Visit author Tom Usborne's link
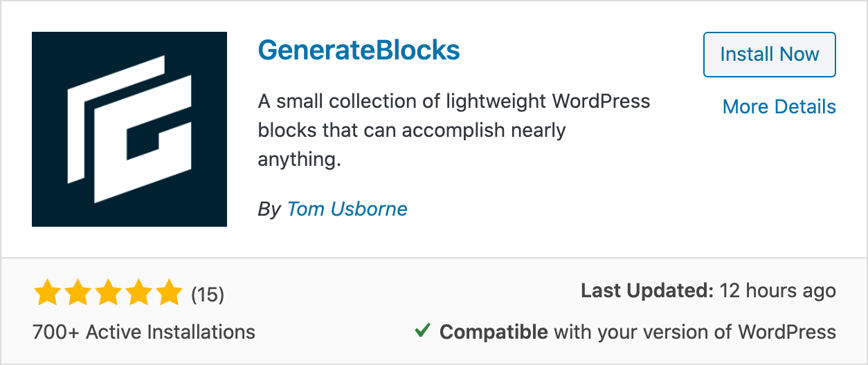The width and height of the screenshot is (868, 365). pos(347,209)
